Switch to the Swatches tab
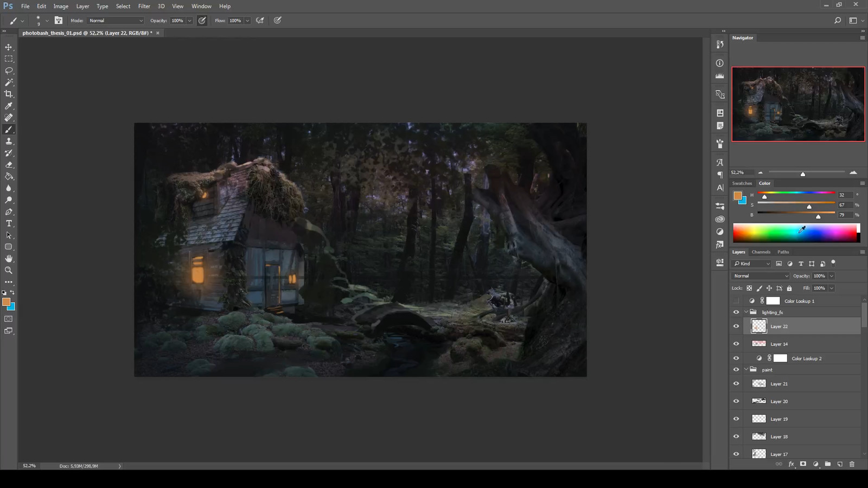 click(x=742, y=183)
